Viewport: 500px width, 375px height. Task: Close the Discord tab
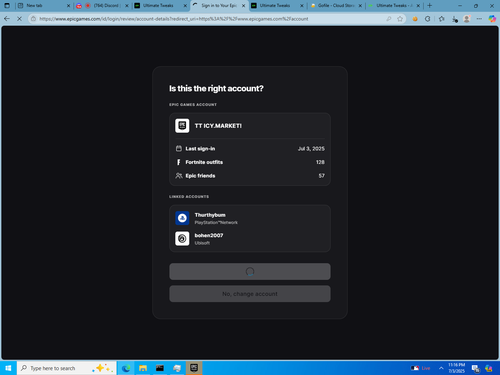[x=127, y=6]
